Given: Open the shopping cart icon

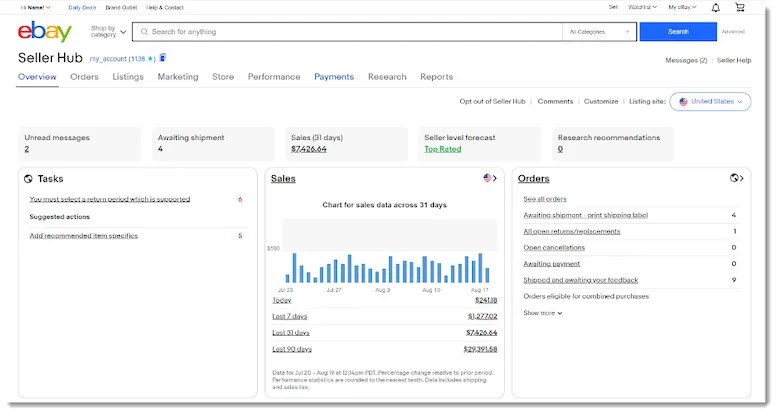Looking at the screenshot, I should pyautogui.click(x=740, y=7).
